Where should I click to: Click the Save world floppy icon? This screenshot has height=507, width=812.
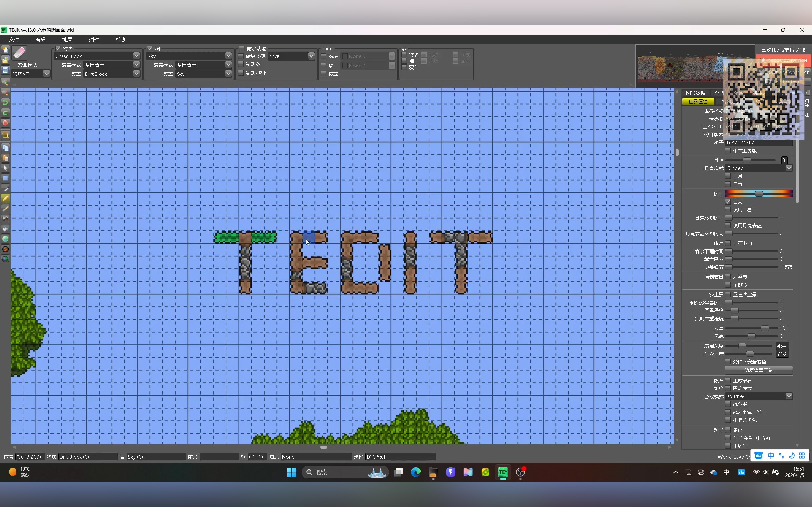[x=5, y=70]
